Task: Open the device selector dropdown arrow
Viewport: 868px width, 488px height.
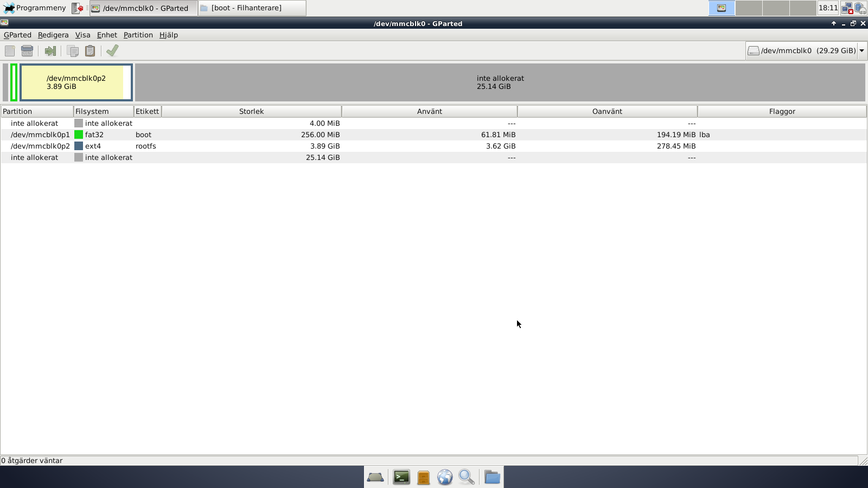Action: 861,50
